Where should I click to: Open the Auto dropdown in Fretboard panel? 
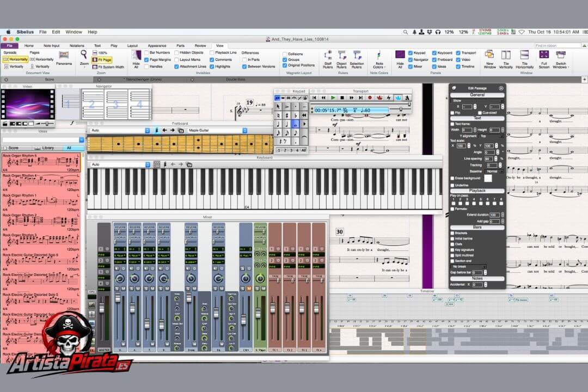pyautogui.click(x=120, y=131)
